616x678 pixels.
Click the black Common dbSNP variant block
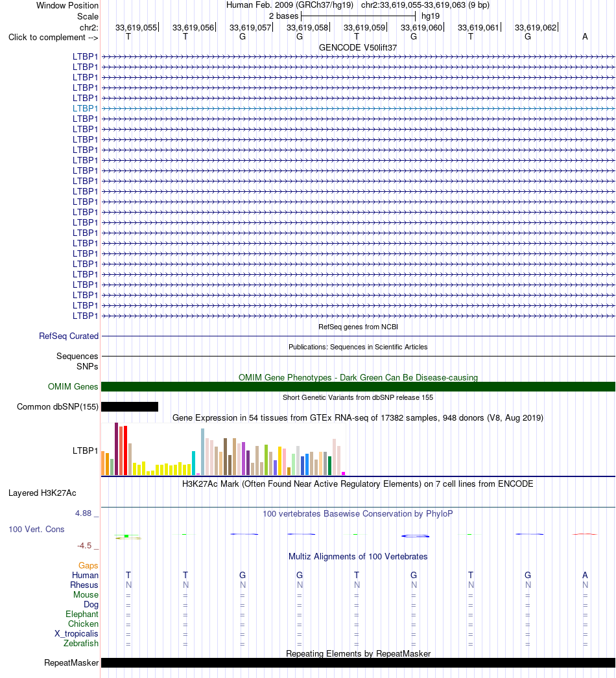(x=130, y=406)
